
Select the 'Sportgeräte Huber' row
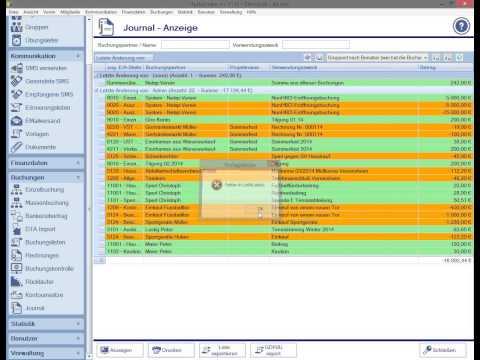coord(289,237)
